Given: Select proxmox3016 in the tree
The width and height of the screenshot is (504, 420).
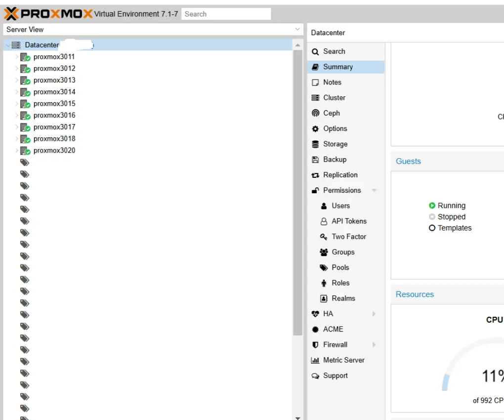Looking at the screenshot, I should tap(54, 115).
